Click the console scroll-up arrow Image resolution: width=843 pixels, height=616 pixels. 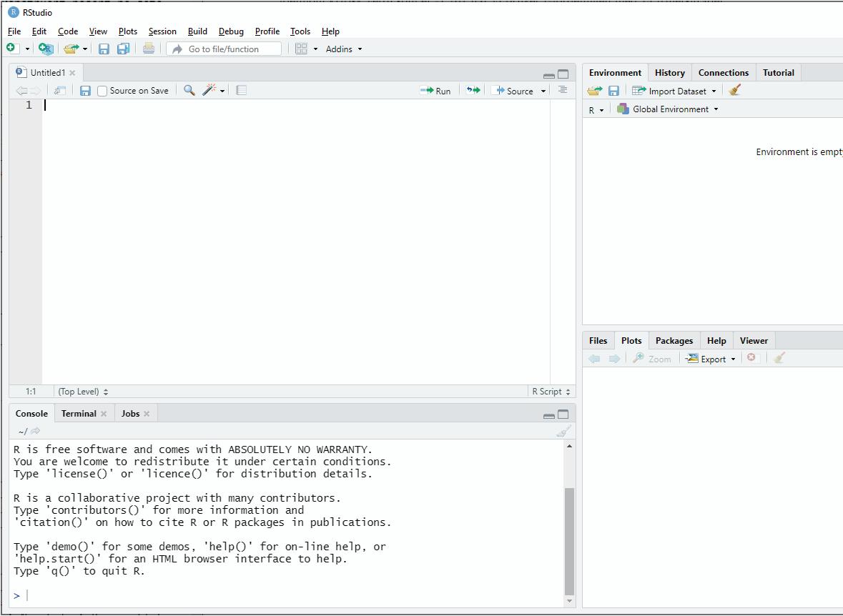coord(569,446)
